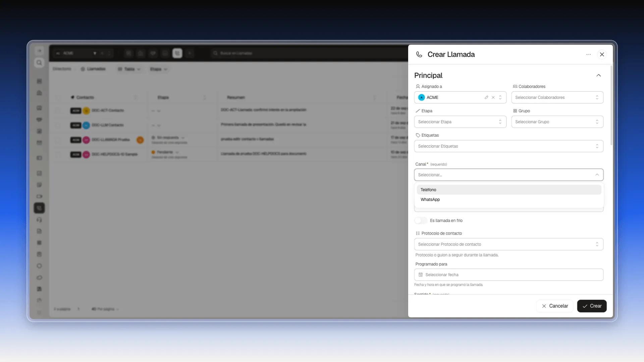Select Teléfono from the Canal list

[508, 190]
